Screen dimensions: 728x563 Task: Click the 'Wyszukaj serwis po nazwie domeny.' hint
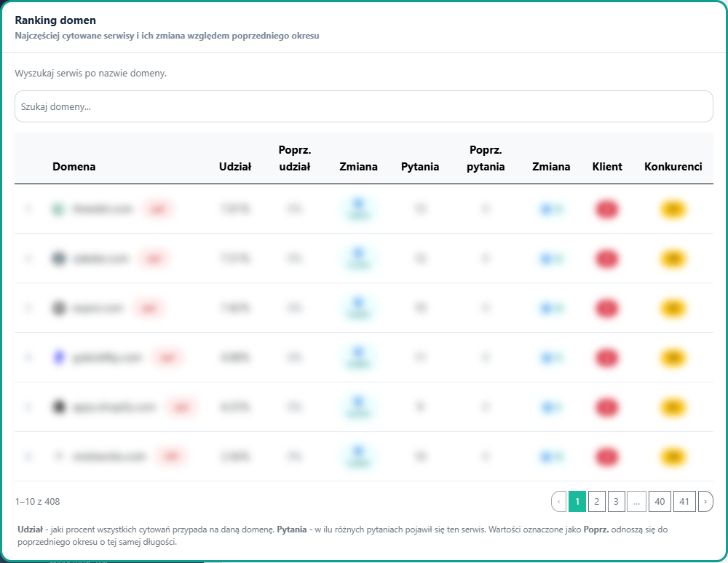coord(90,74)
